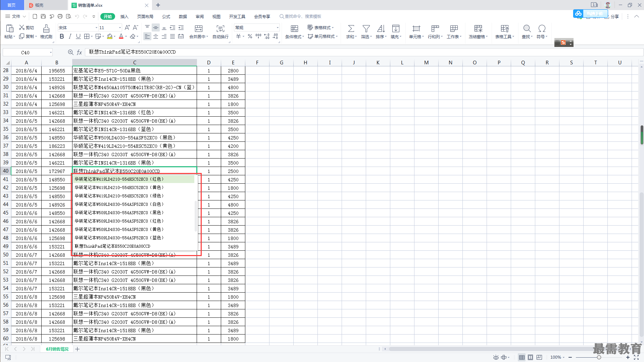The image size is (644, 362).
Task: Click the undo arrow icon
Action: click(x=77, y=16)
